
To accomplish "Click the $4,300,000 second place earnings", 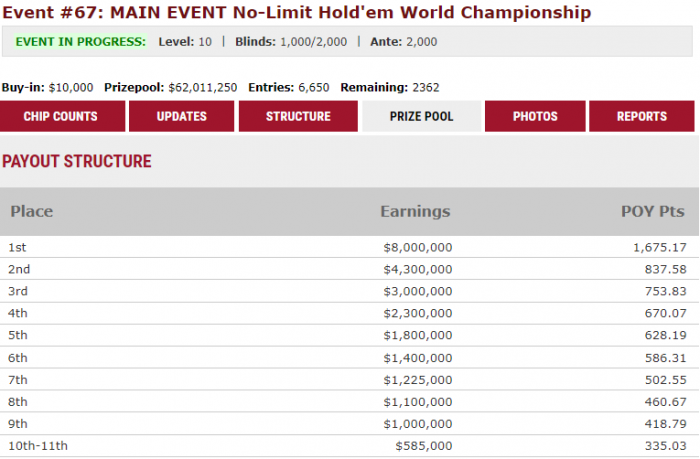I will pyautogui.click(x=418, y=269).
